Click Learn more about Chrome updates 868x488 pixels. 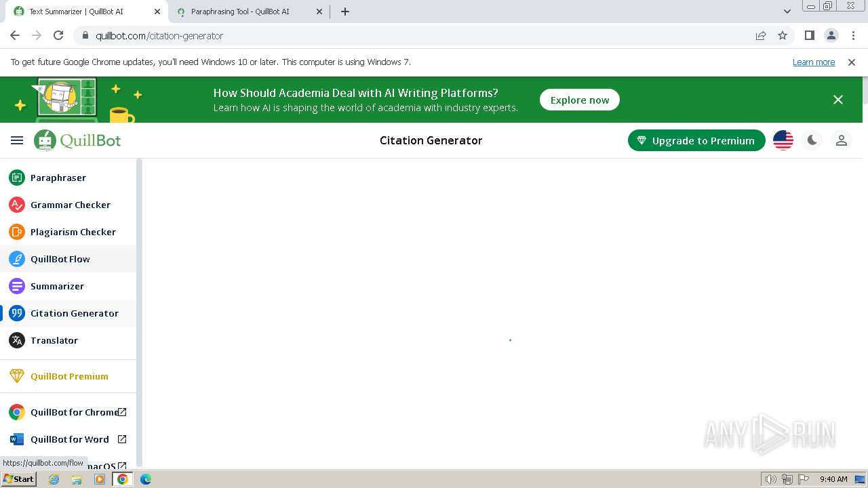814,62
